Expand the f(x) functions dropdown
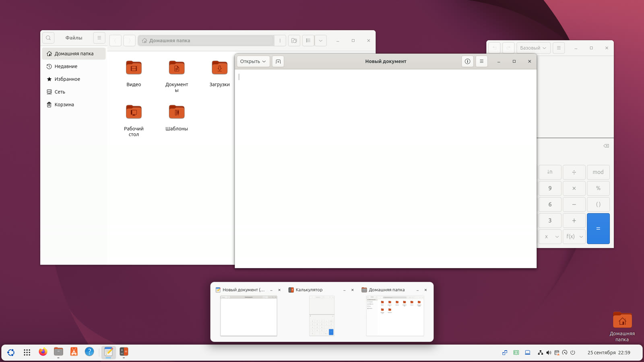The height and width of the screenshot is (362, 644). coord(574,237)
